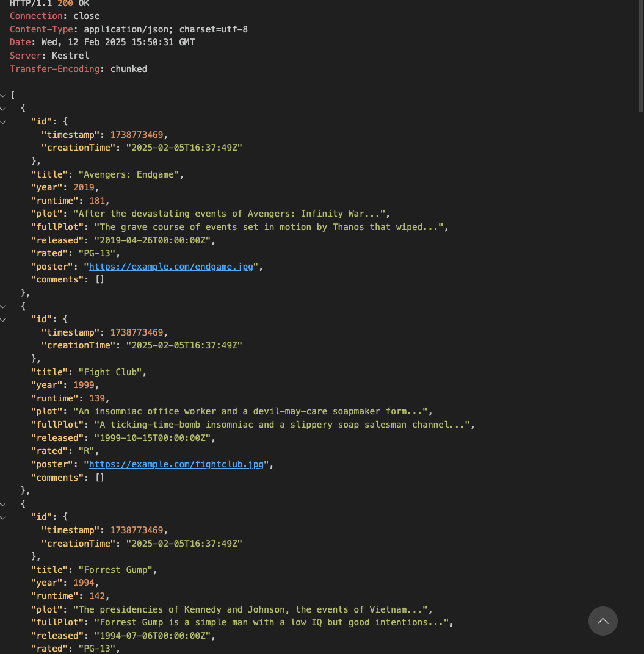Fold the "id" object of the Fight Club entry
This screenshot has height=654, width=644.
3,320
